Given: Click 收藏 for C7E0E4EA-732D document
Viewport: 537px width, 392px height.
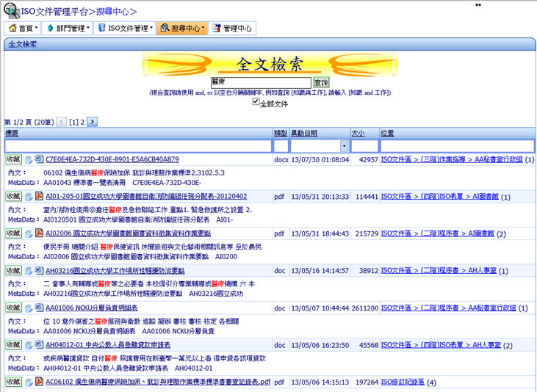Looking at the screenshot, I should tap(14, 159).
